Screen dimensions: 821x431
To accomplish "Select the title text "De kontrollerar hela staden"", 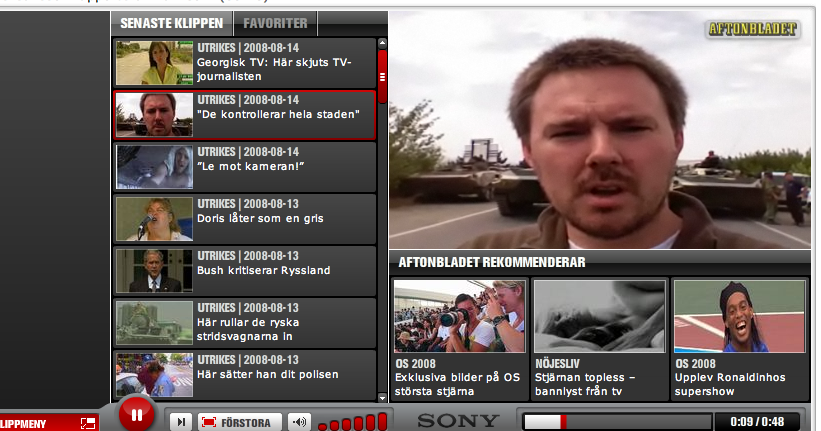I will tap(278, 114).
